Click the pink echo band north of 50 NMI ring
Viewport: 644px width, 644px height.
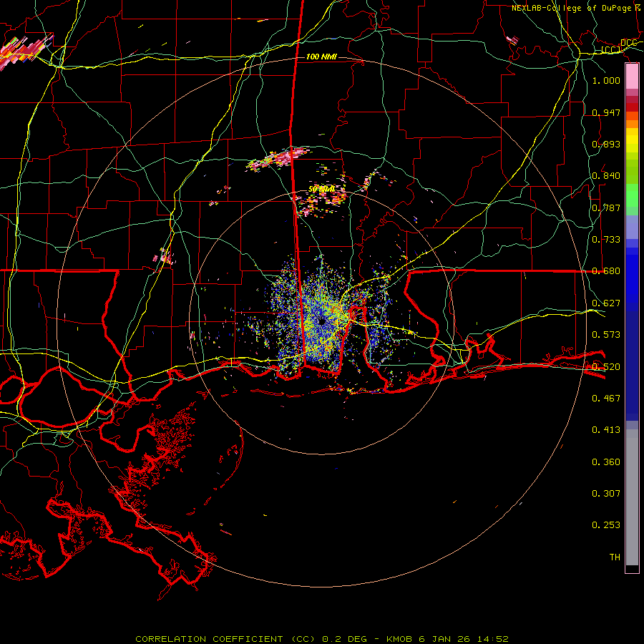click(278, 160)
